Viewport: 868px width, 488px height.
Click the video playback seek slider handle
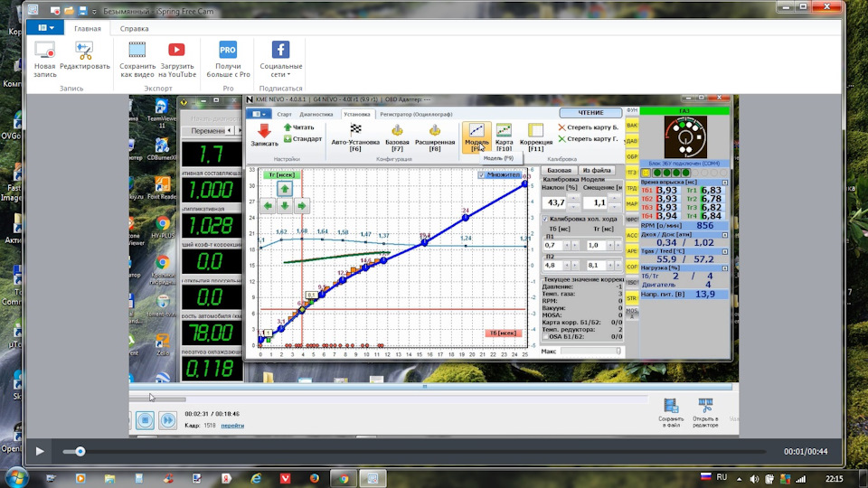80,451
